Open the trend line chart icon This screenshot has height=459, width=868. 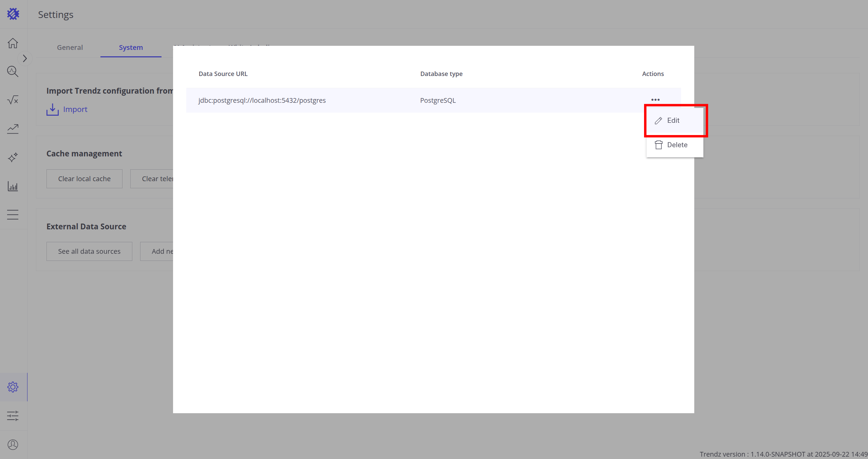tap(13, 129)
